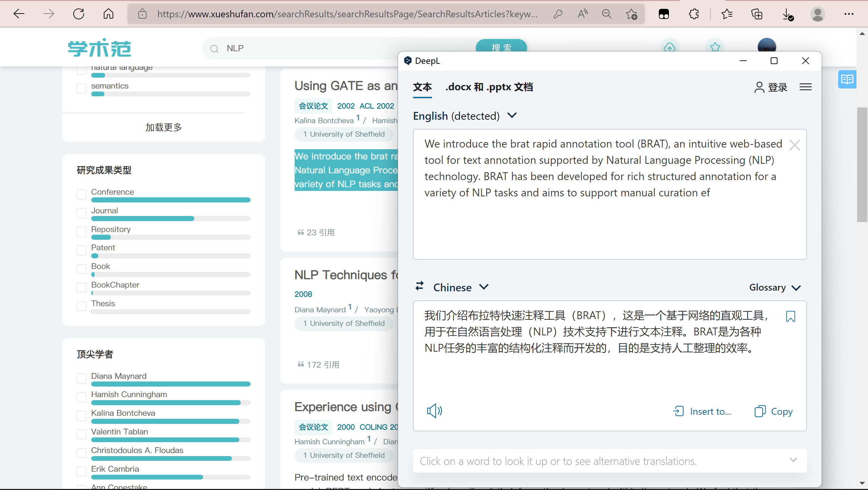Reload the current page
The height and width of the screenshot is (490, 868).
(x=79, y=14)
